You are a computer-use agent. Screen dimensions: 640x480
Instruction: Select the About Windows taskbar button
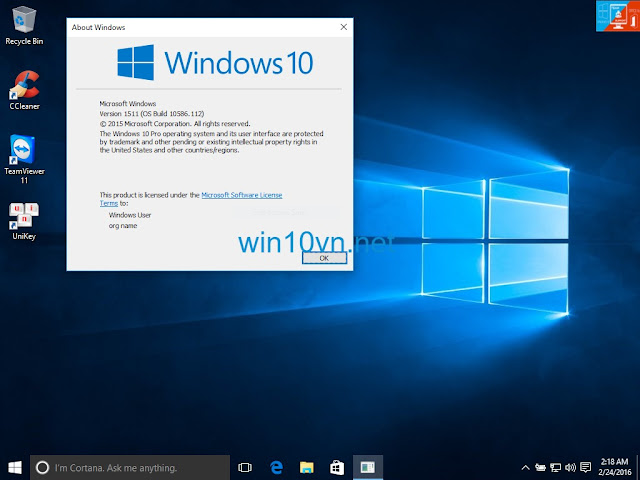368,467
